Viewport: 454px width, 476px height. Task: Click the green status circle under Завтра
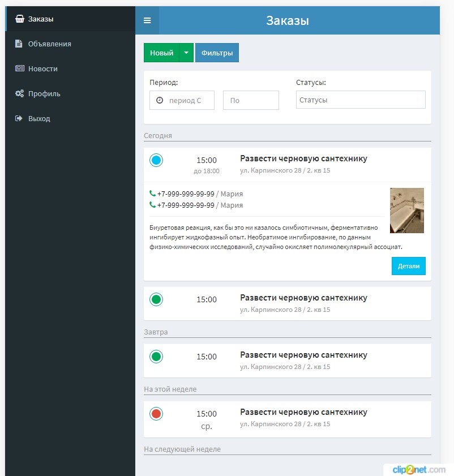(x=156, y=357)
